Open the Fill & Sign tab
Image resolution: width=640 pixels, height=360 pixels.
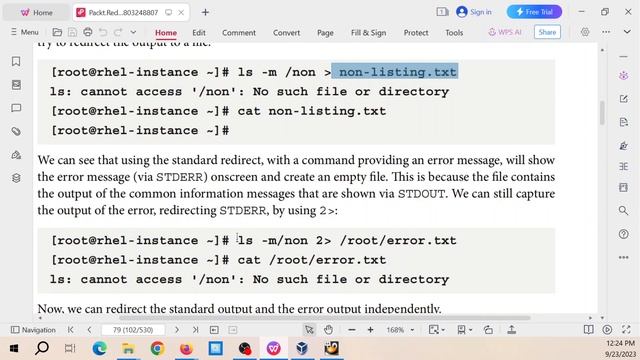point(368,33)
